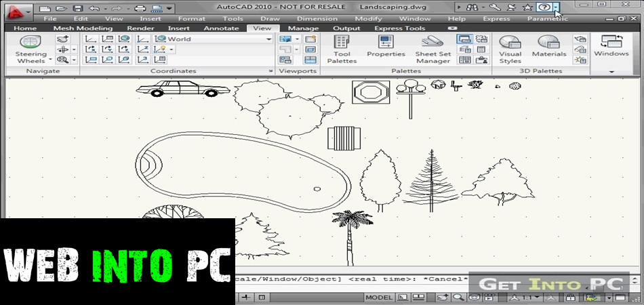The width and height of the screenshot is (644, 305).
Task: Open the Draw menu
Action: (x=270, y=18)
